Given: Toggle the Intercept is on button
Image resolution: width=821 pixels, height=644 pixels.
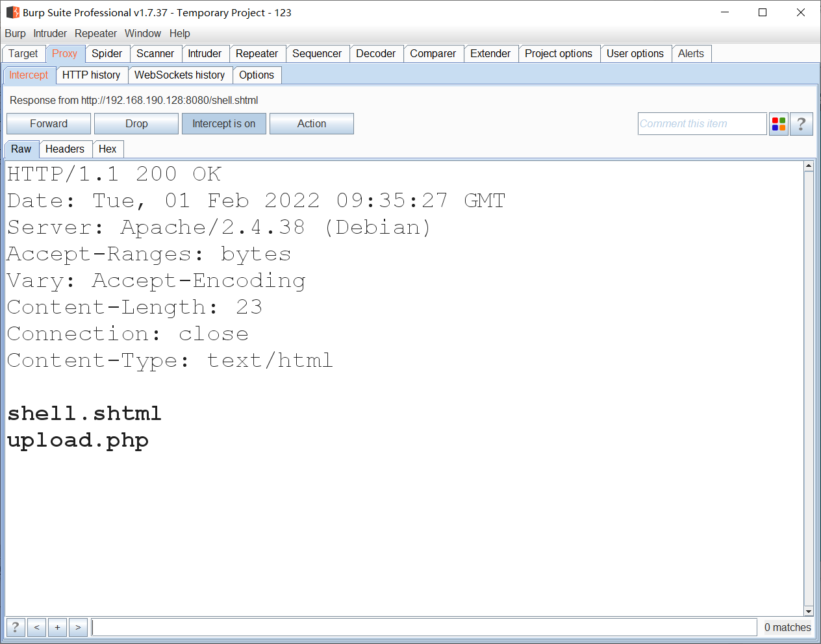Looking at the screenshot, I should [224, 124].
